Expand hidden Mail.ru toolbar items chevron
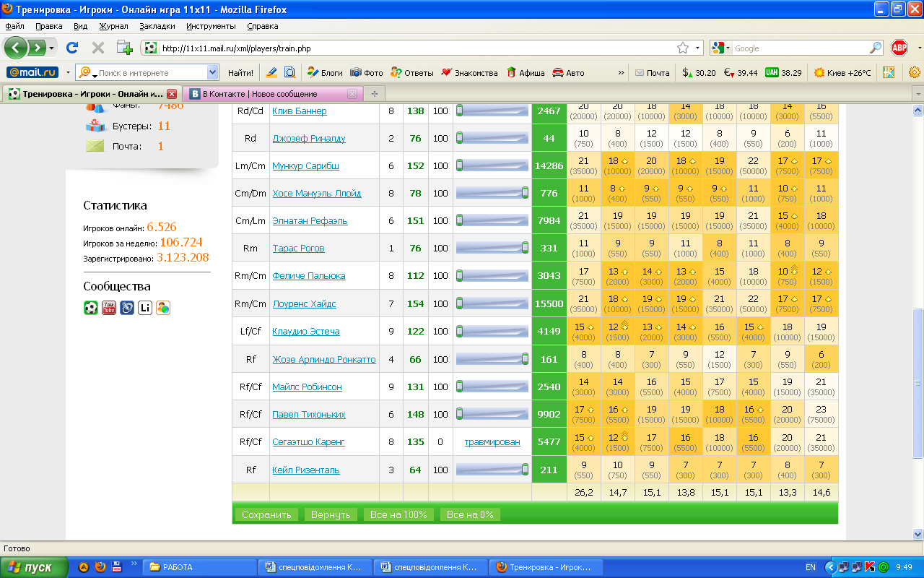This screenshot has height=578, width=924. tap(621, 73)
